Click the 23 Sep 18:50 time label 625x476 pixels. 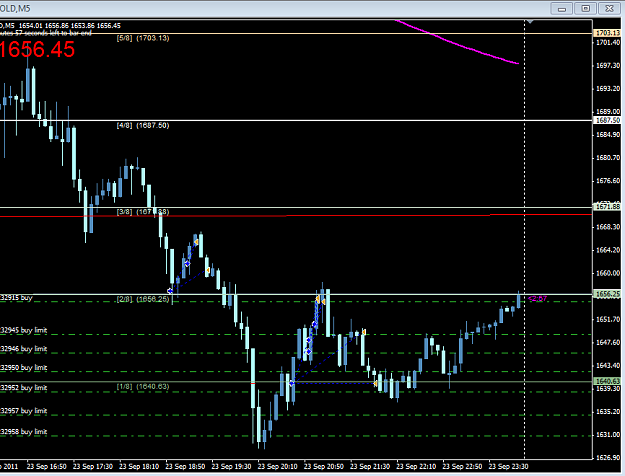tap(185, 466)
